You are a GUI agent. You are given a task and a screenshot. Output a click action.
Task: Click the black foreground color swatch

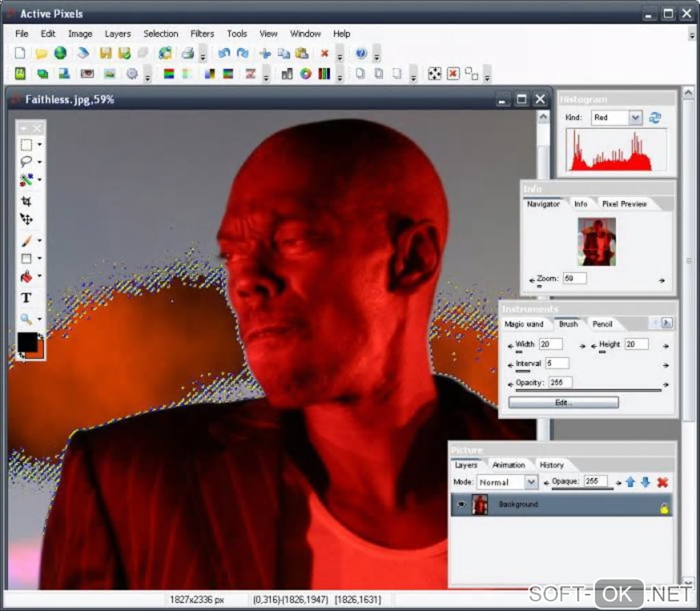click(27, 341)
